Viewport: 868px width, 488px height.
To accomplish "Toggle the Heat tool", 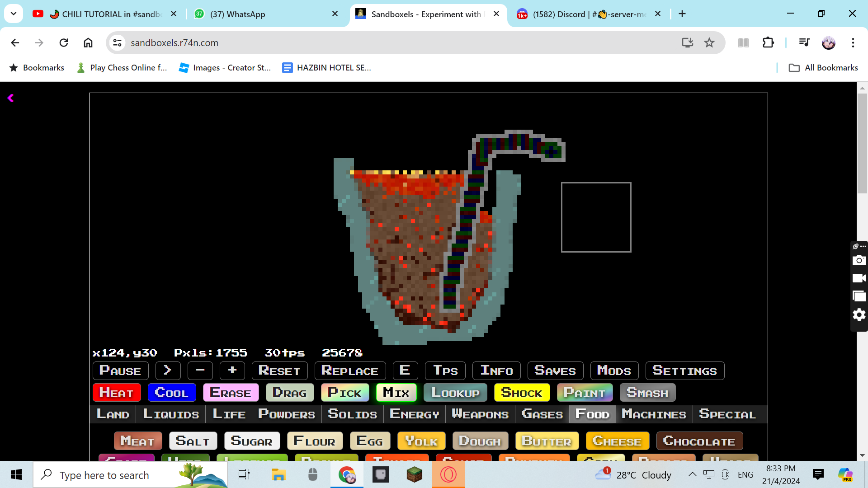I will pyautogui.click(x=117, y=393).
